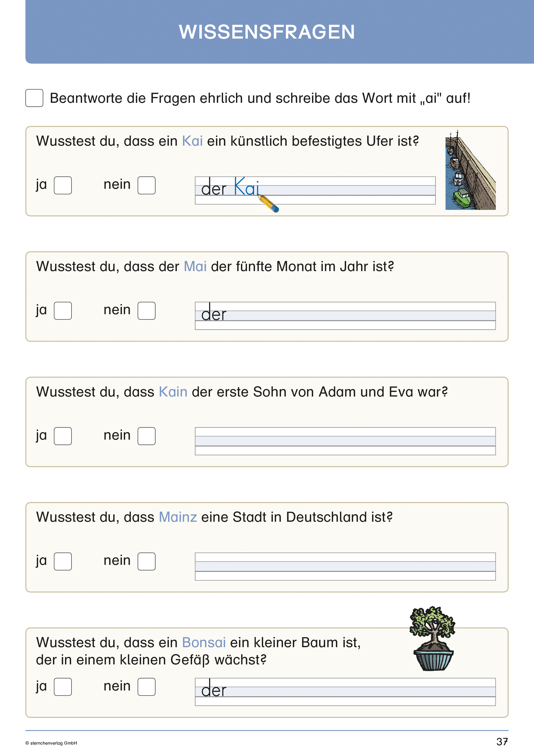
Task: Check 'nein' for the Mai question
Action: click(x=146, y=311)
